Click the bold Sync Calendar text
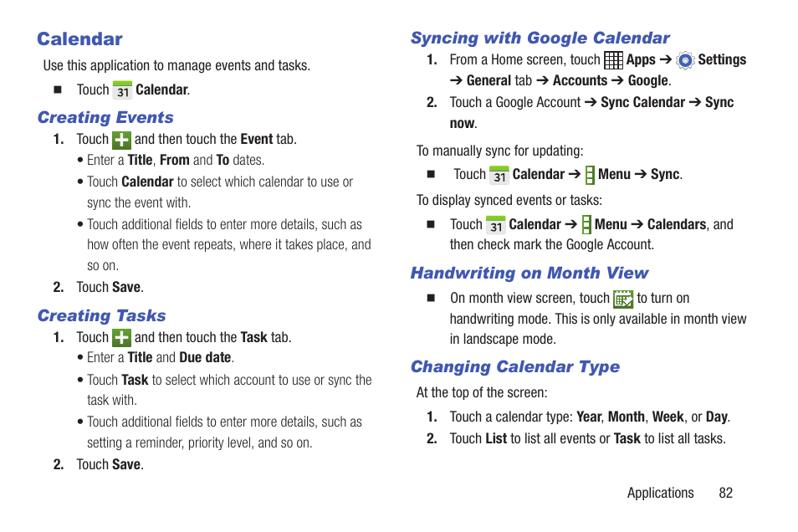This screenshot has width=798, height=532. click(642, 102)
